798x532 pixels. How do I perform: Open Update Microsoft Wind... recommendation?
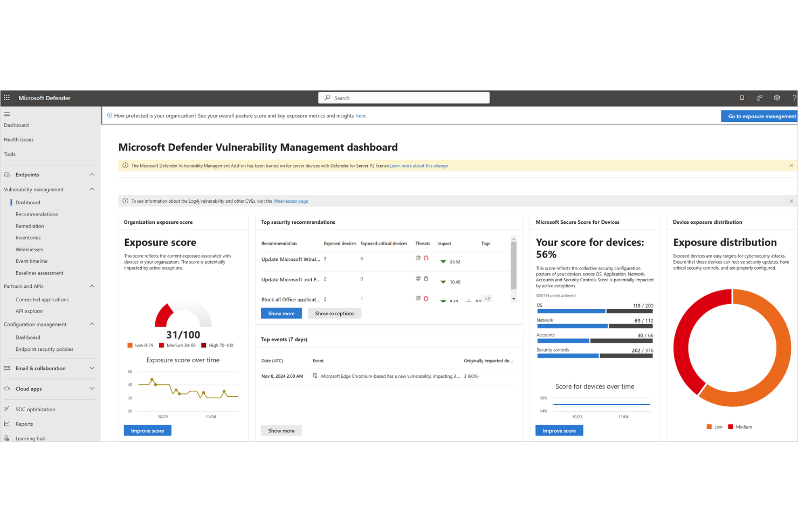coord(291,259)
